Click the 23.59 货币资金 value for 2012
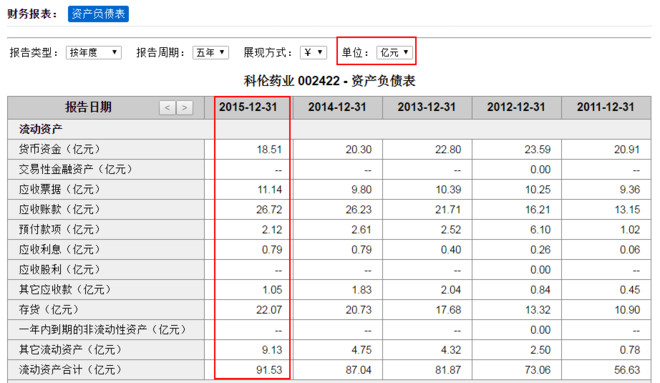The width and height of the screenshot is (660, 383). click(538, 149)
